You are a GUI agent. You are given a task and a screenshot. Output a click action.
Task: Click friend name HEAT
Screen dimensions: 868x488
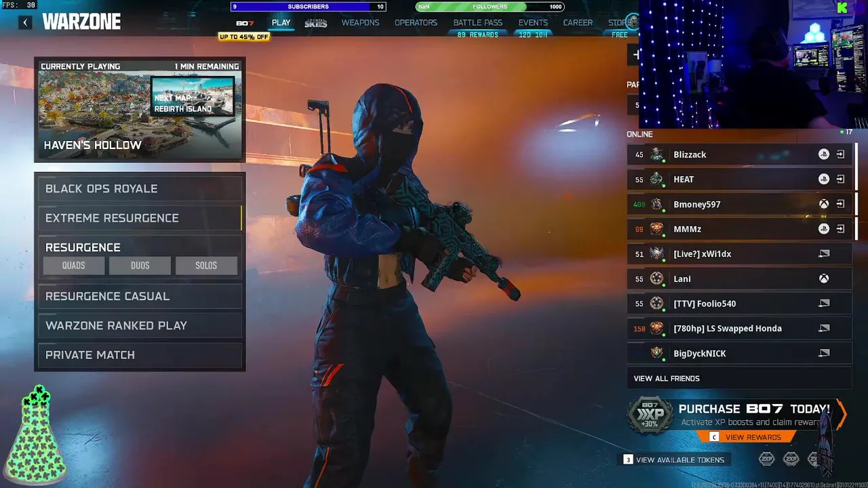[684, 180]
